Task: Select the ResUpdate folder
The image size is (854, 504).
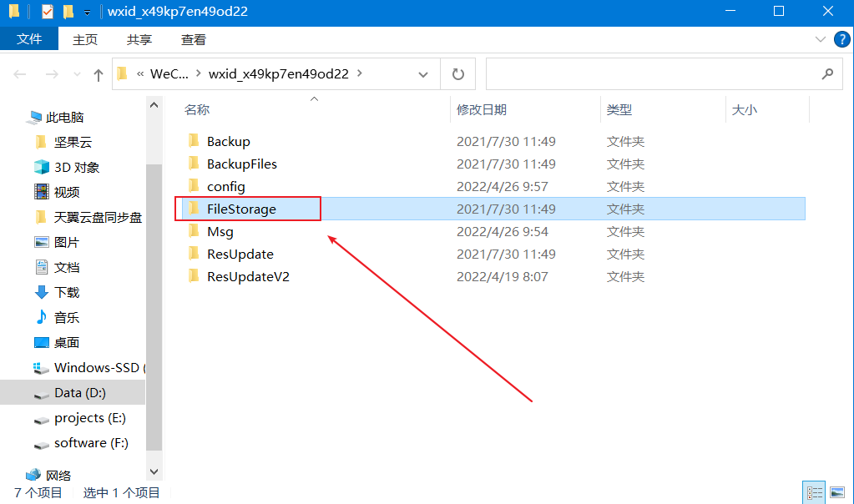Action: (x=240, y=255)
